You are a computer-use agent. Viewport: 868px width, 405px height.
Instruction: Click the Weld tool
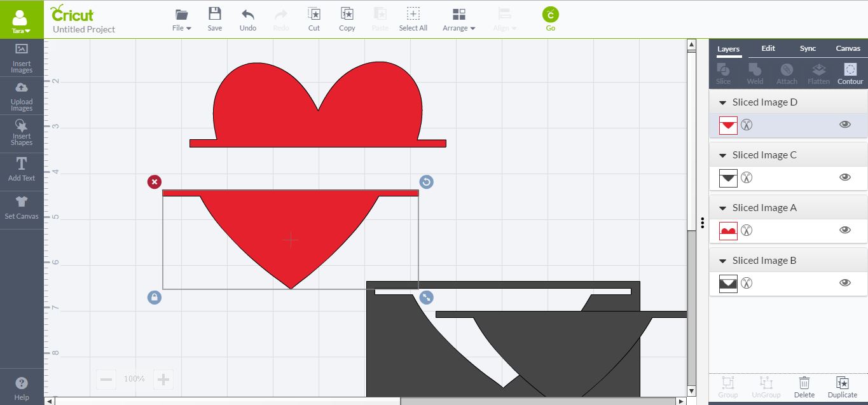click(x=755, y=72)
